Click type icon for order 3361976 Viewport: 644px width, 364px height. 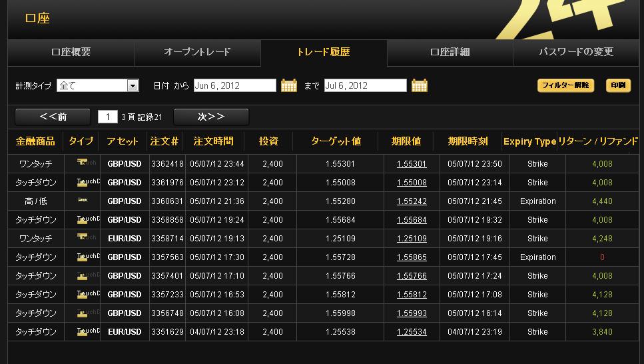click(88, 182)
